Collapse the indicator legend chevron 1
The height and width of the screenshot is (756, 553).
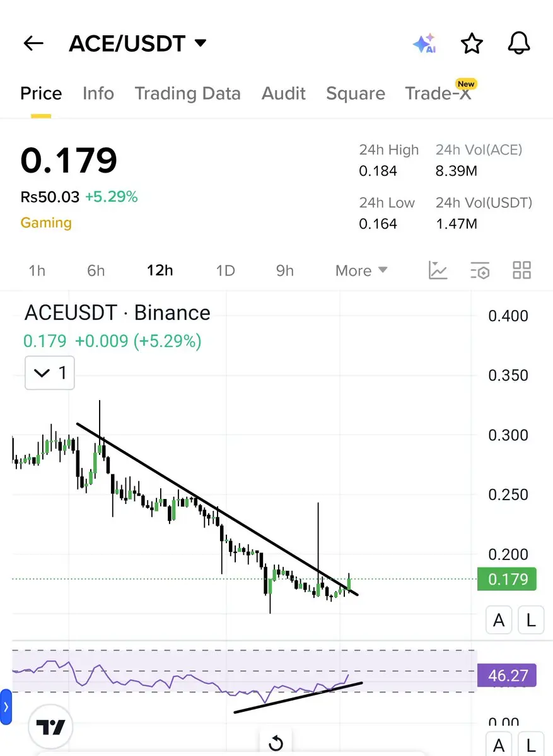[x=50, y=373]
